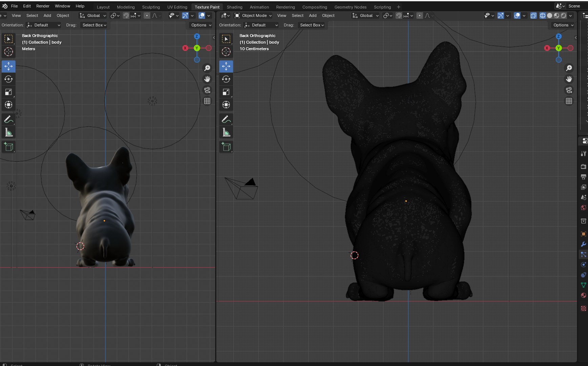Select the Add Cube tool in left viewport
This screenshot has height=366, width=588.
tap(8, 147)
